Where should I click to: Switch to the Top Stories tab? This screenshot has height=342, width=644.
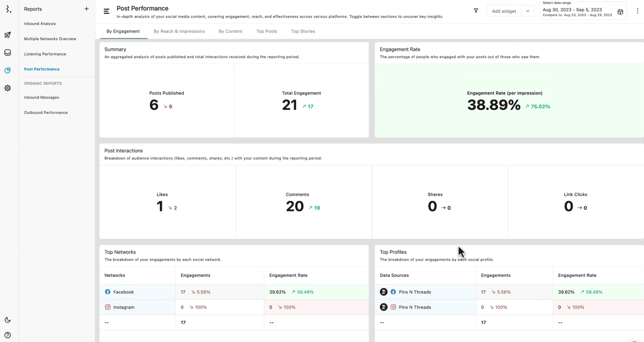[x=303, y=31]
